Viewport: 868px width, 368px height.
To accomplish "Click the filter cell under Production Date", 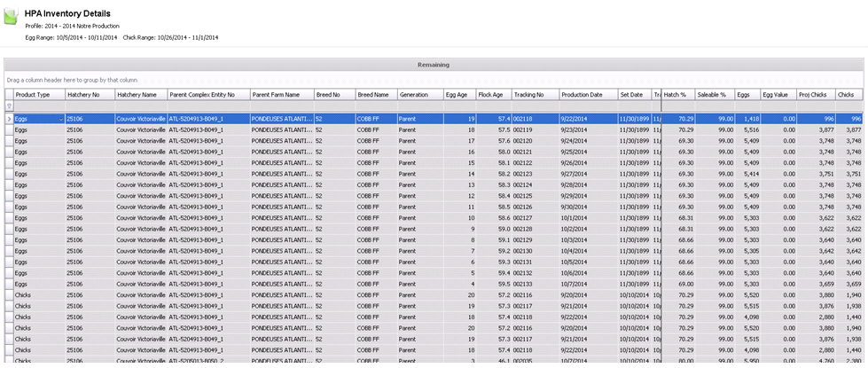I will 589,106.
